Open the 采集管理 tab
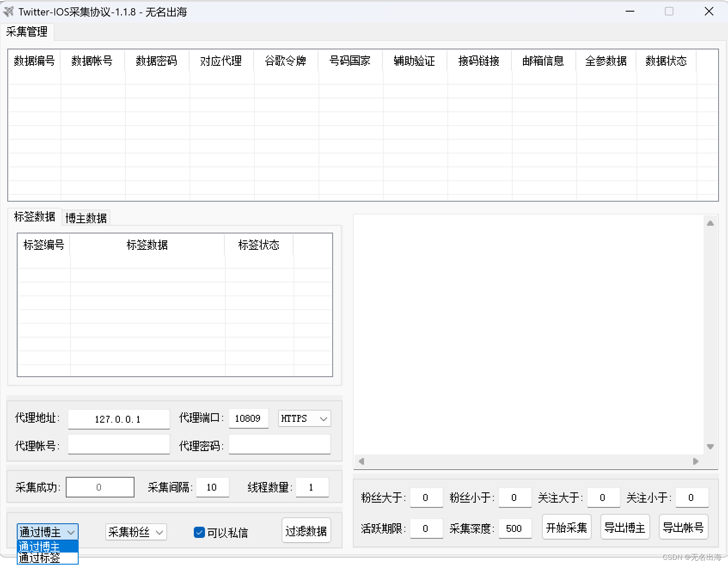The height and width of the screenshot is (565, 728). 27,32
